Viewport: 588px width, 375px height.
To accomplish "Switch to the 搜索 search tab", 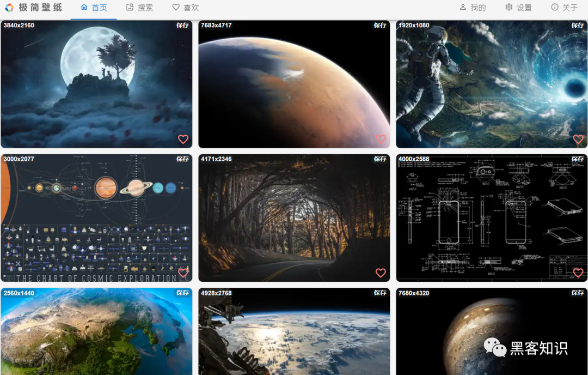I will tap(139, 8).
